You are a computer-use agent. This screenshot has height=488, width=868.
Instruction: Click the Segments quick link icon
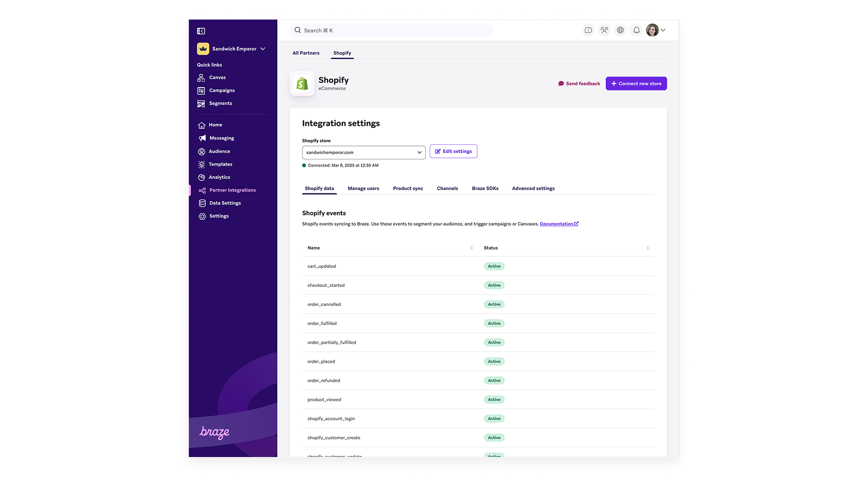point(201,104)
